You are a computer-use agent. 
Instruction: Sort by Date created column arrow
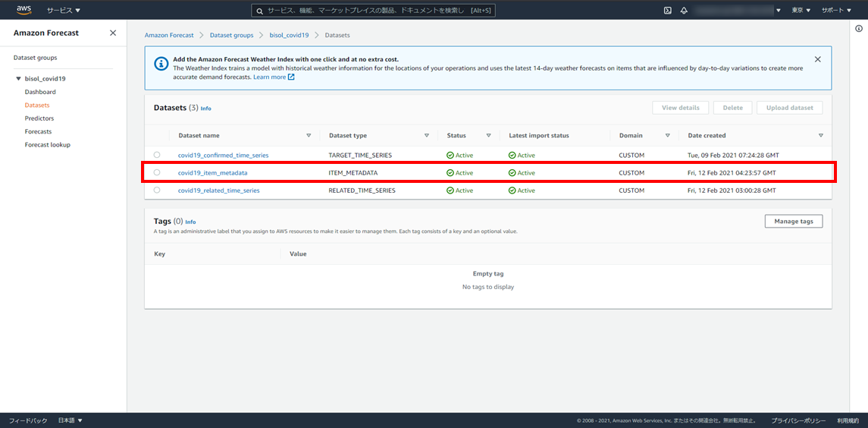820,136
